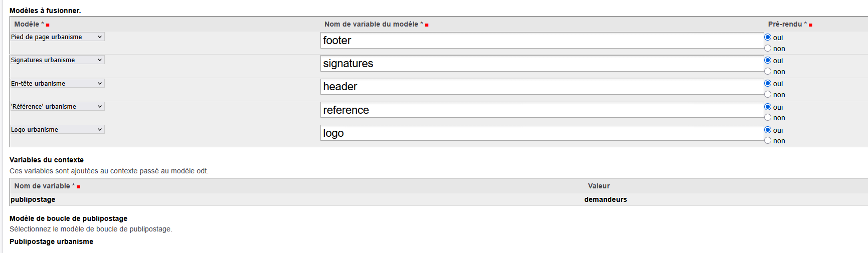
Task: Select 'non' pre-render for footer row
Action: 768,48
